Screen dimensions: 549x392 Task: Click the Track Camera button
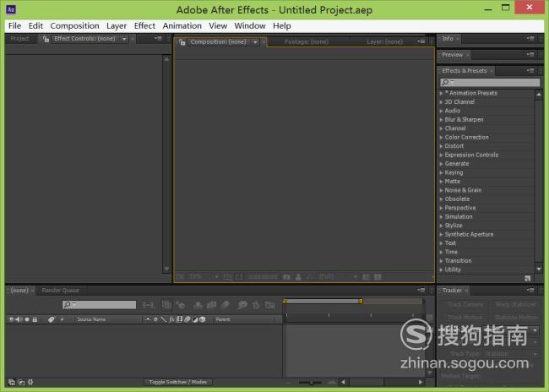465,304
